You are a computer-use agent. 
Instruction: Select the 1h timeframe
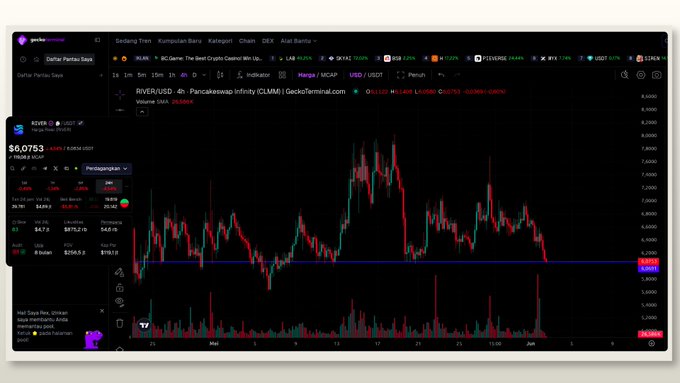(172, 75)
